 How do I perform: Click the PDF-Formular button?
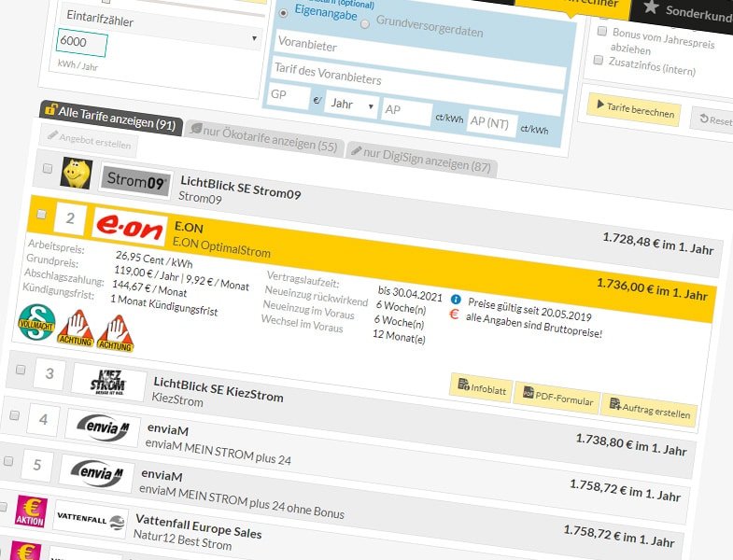556,399
